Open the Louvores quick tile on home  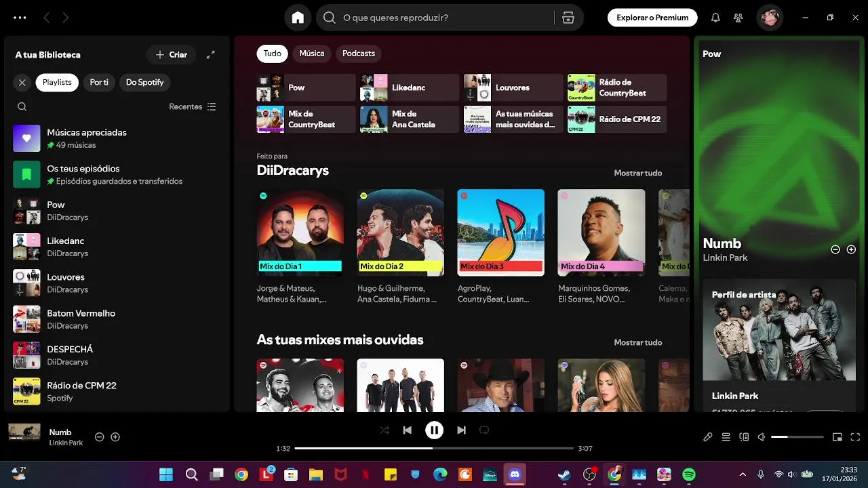point(513,87)
